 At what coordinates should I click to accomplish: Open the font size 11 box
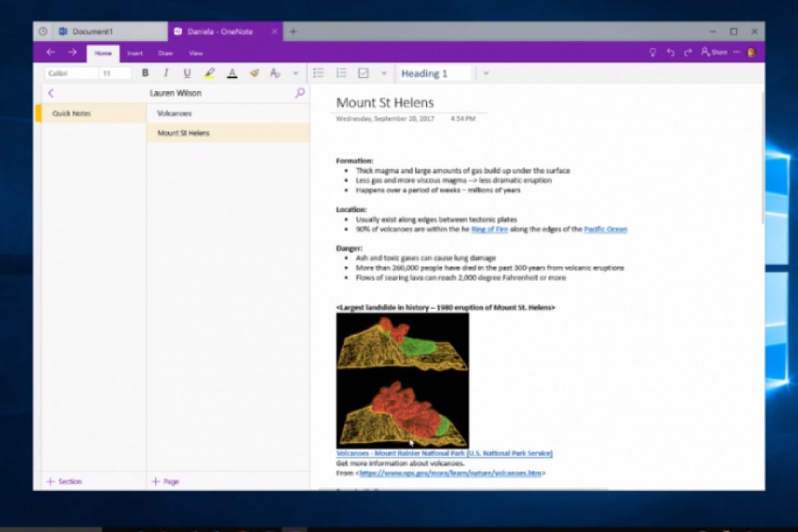click(115, 73)
